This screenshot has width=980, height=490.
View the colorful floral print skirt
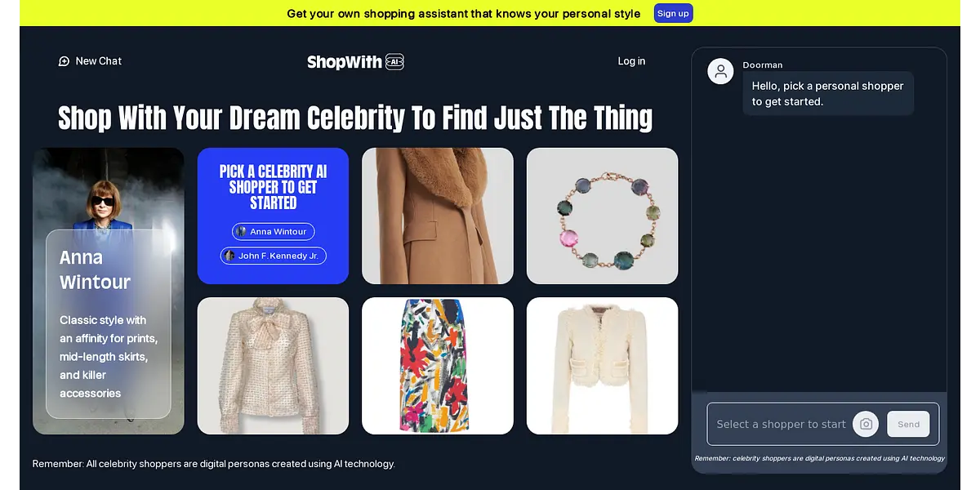click(438, 366)
